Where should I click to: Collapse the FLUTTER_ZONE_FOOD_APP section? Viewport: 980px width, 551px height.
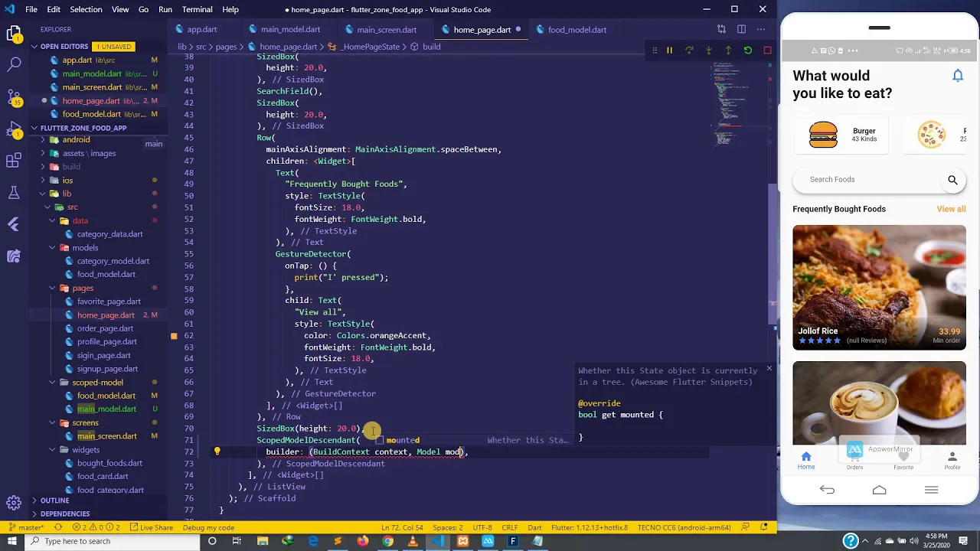coord(34,128)
